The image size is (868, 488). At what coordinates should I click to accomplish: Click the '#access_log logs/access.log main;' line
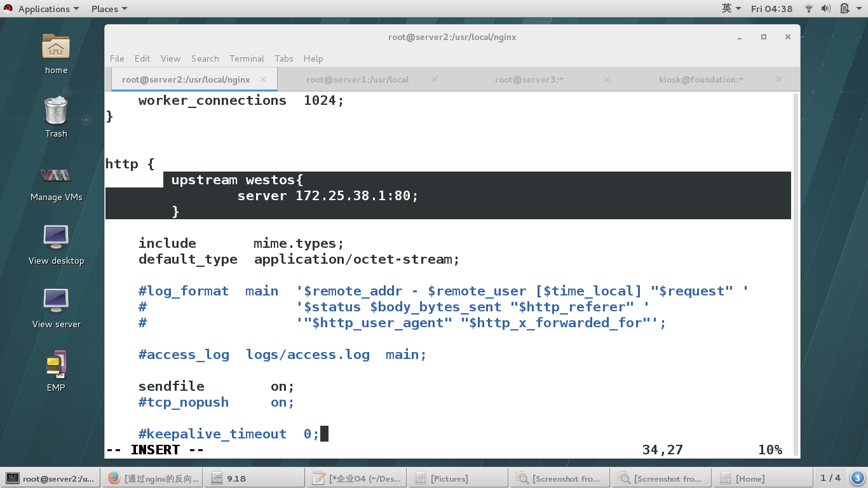[x=282, y=355]
